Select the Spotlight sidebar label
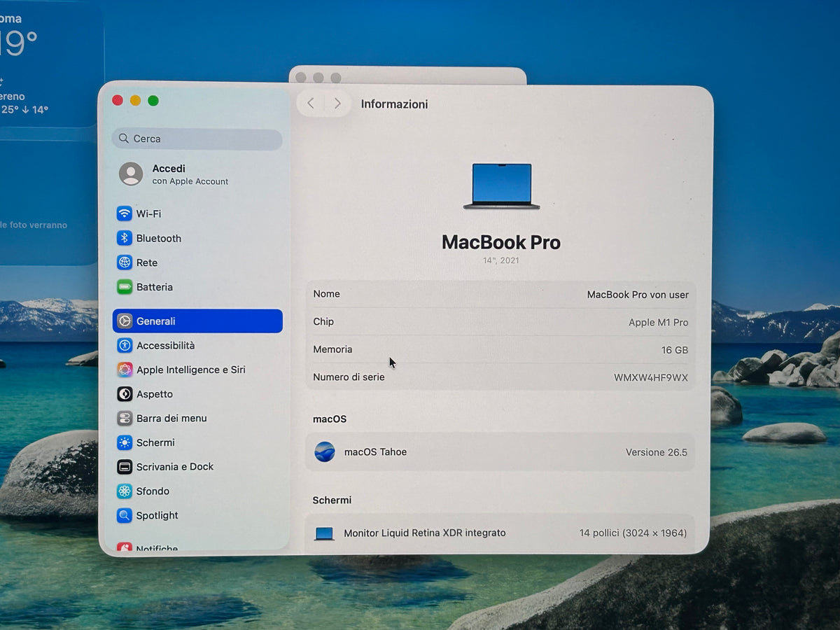Screen dimensions: 840x630 point(157,515)
